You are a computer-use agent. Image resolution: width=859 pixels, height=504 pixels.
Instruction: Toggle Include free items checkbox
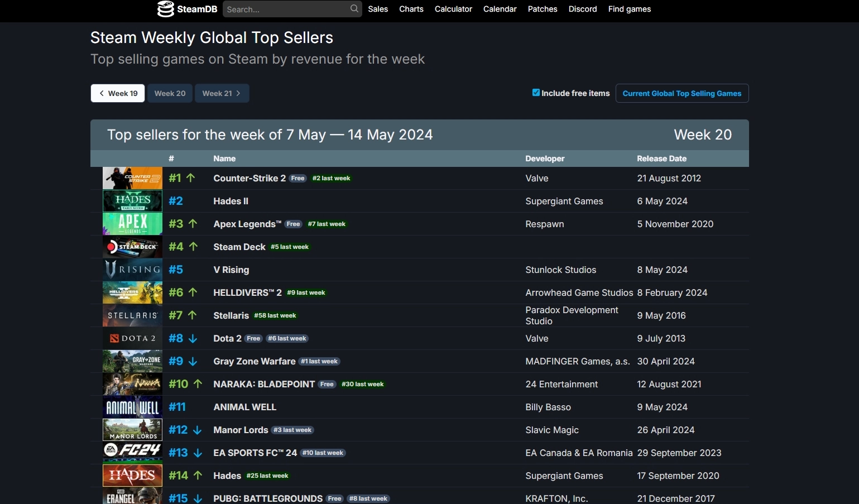[536, 93]
